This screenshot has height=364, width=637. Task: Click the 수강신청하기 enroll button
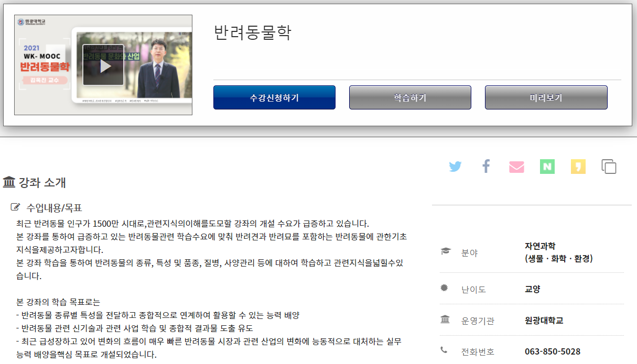tap(274, 97)
